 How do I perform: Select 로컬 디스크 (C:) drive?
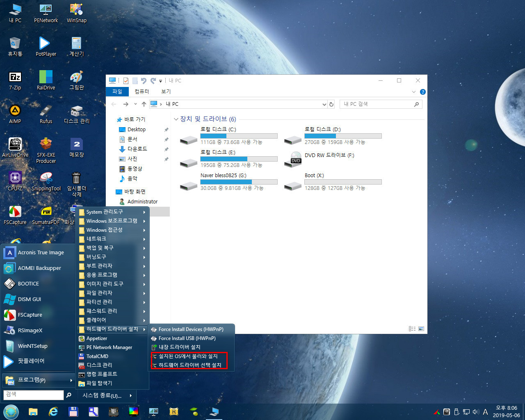click(229, 136)
